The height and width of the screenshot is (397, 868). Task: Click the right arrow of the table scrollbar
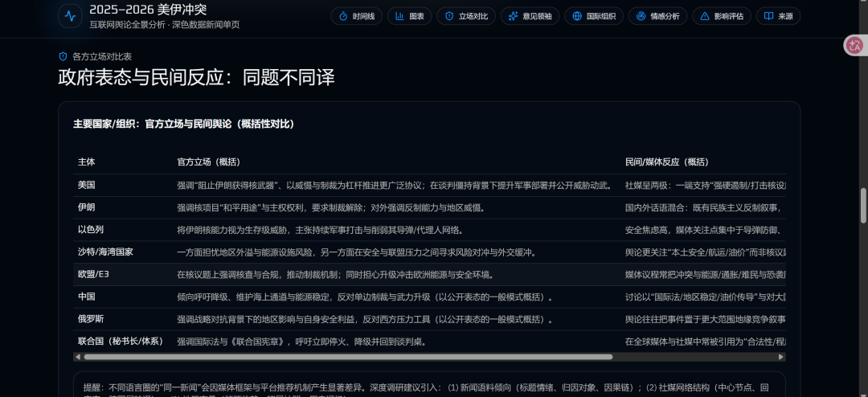click(783, 357)
